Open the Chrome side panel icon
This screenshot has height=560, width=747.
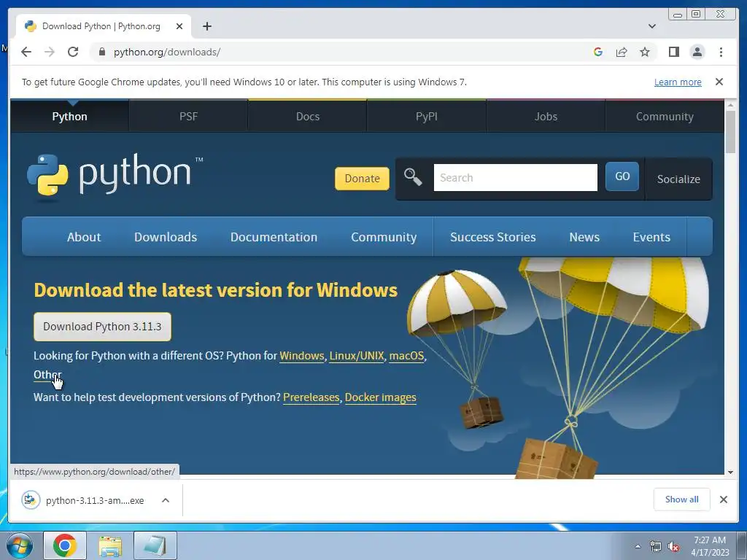coord(673,52)
